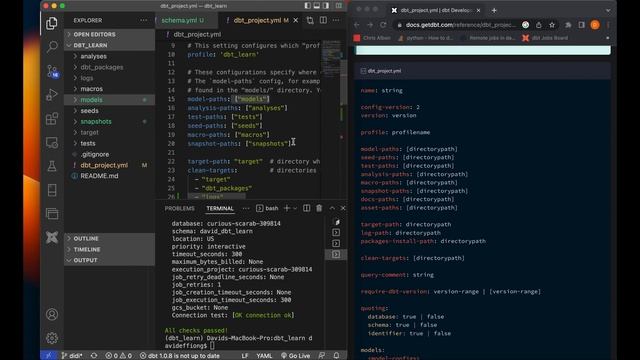Image resolution: width=640 pixels, height=360 pixels.
Task: Show more panel tabs ellipsis
Action: [x=246, y=208]
